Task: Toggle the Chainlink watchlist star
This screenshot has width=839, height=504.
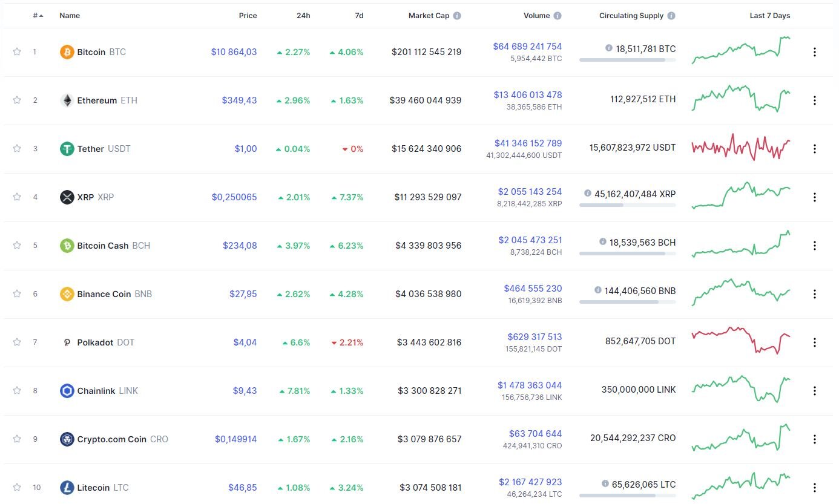Action: (17, 390)
